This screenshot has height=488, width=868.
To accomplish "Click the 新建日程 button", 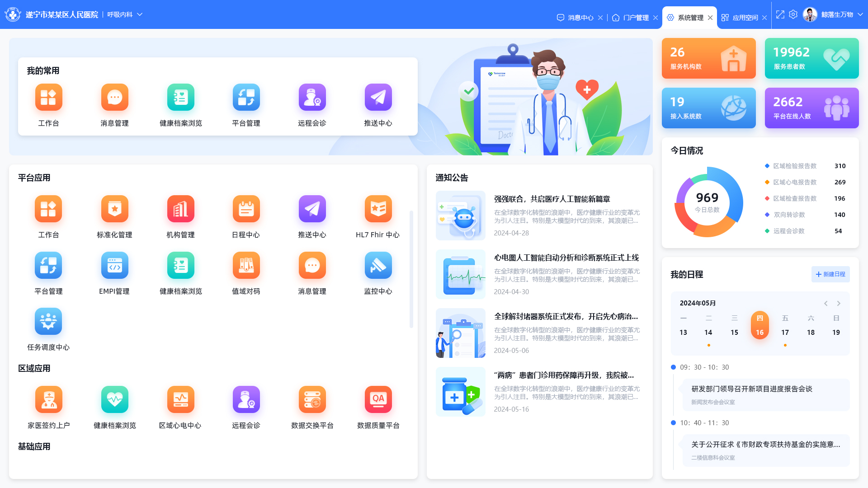I will 830,274.
